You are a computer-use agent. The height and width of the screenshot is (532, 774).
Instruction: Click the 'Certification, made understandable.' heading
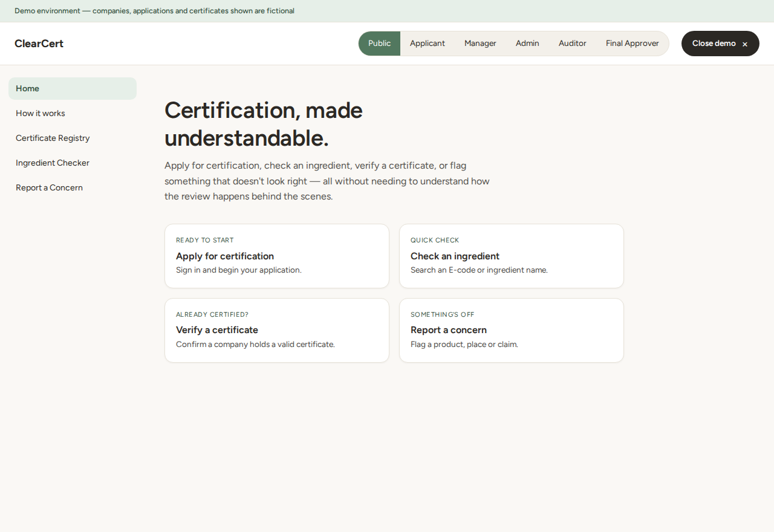(264, 124)
